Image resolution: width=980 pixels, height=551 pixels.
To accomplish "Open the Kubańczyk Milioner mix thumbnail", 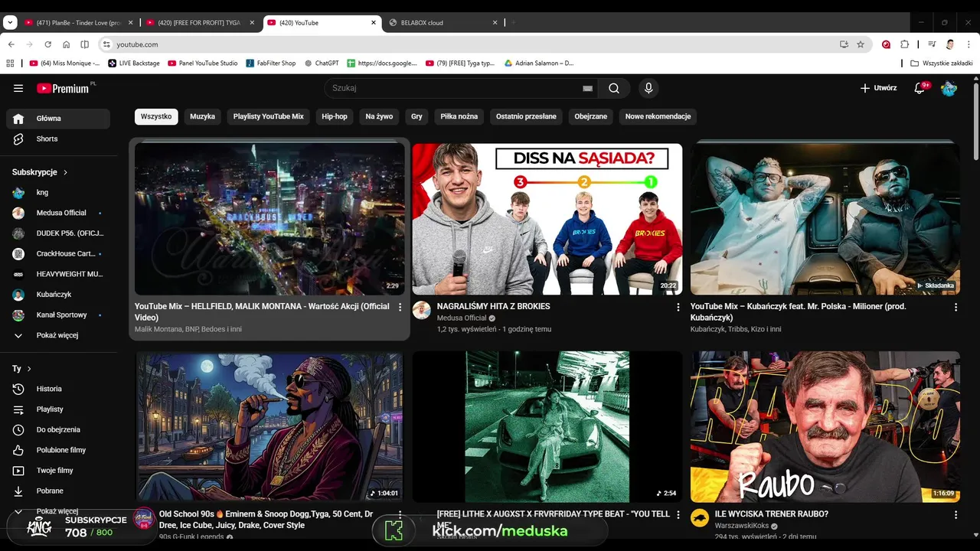I will tap(825, 219).
